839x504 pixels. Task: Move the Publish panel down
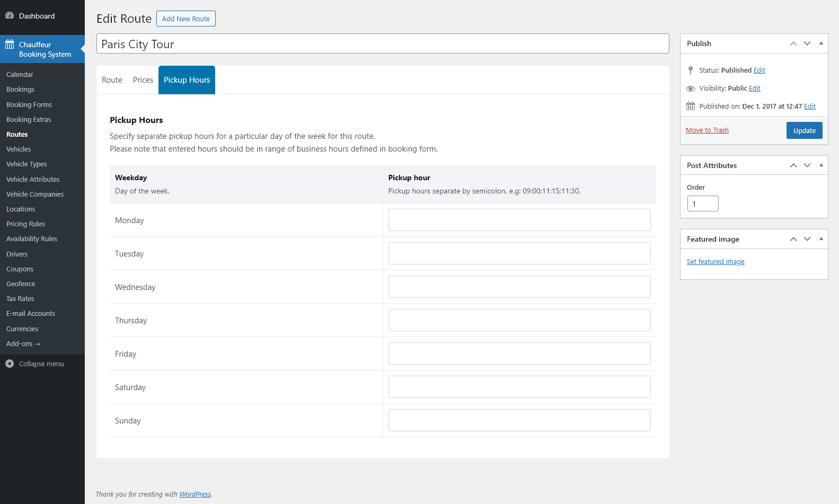[x=807, y=43]
